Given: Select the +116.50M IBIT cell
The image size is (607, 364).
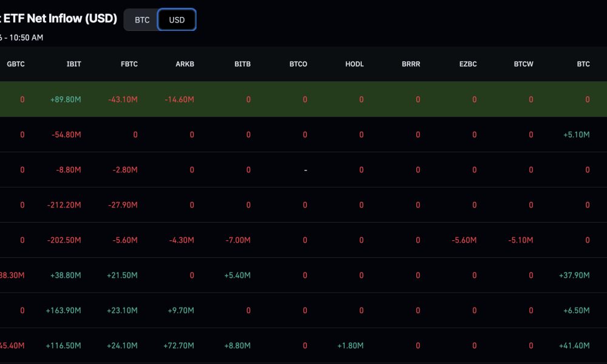Looking at the screenshot, I should click(63, 346).
